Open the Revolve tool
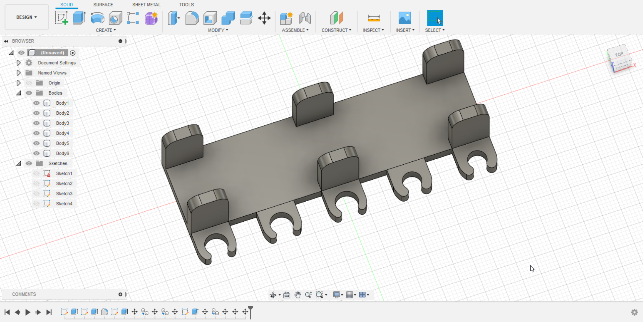The height and width of the screenshot is (322, 644). point(97,18)
